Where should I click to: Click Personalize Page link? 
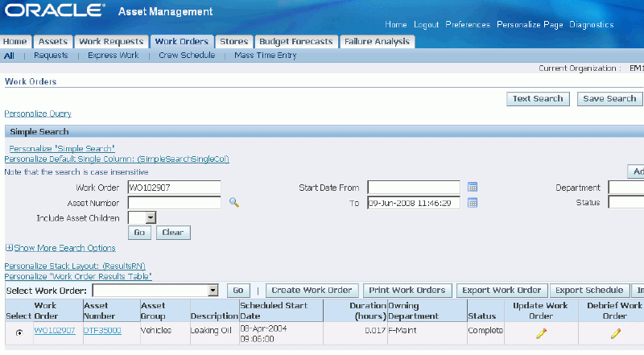coord(530,25)
